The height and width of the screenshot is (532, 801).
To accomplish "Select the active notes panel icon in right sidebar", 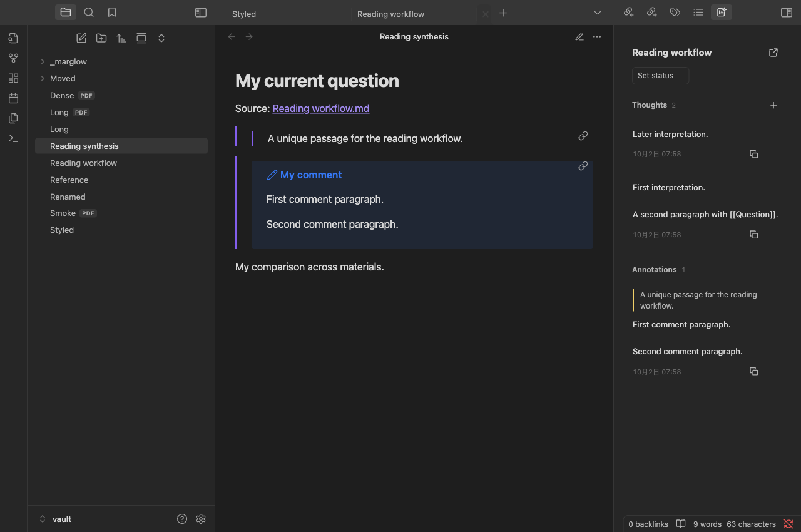I will coord(722,12).
